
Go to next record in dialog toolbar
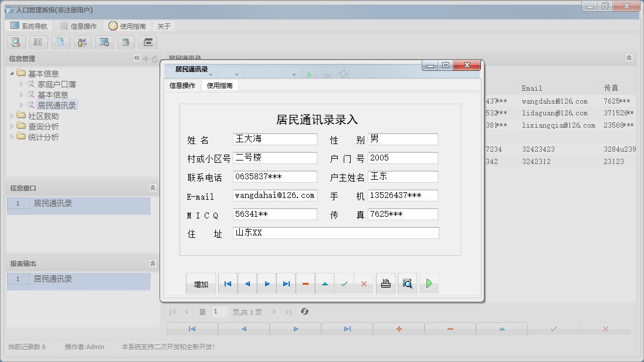point(267,284)
